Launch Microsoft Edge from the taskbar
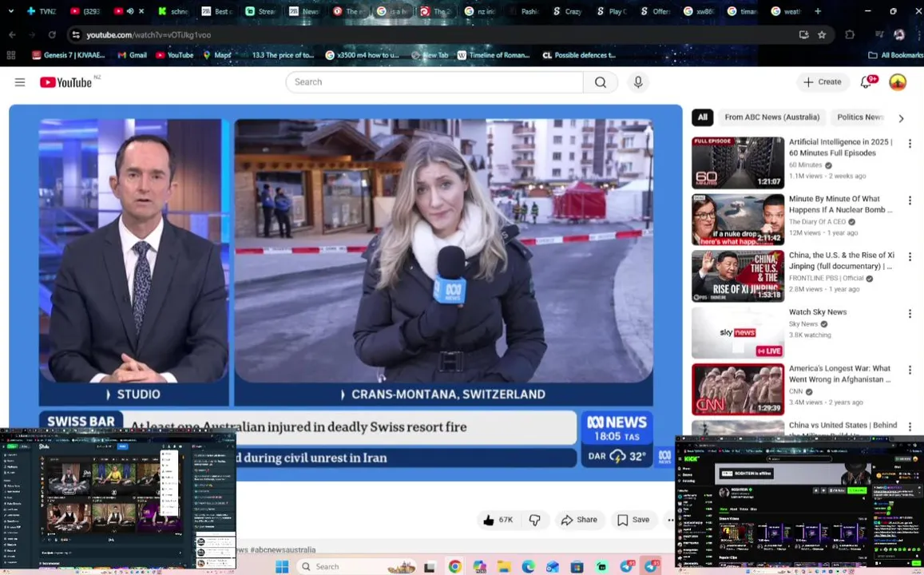 tap(528, 566)
